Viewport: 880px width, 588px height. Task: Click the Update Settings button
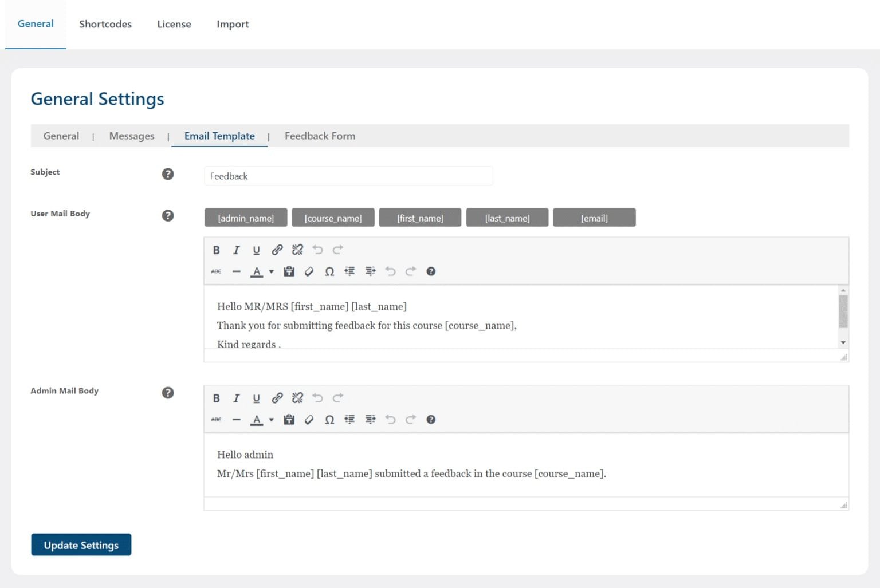81,544
